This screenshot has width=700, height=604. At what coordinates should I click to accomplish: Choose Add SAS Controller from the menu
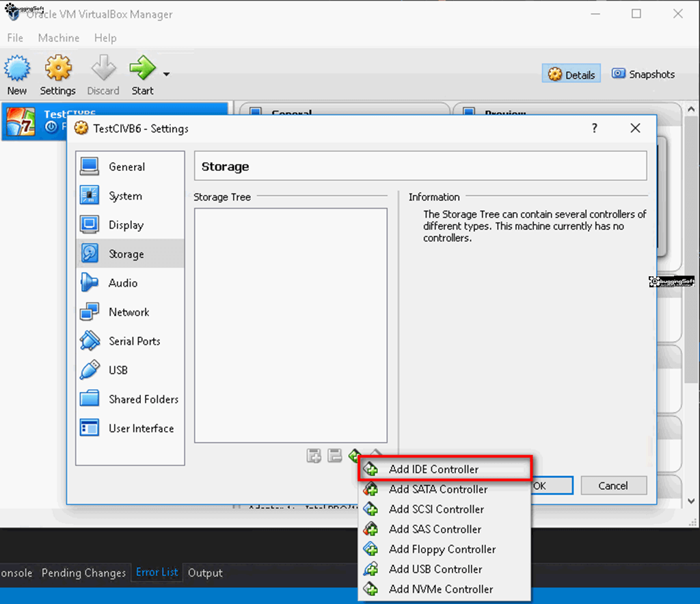pyautogui.click(x=445, y=529)
